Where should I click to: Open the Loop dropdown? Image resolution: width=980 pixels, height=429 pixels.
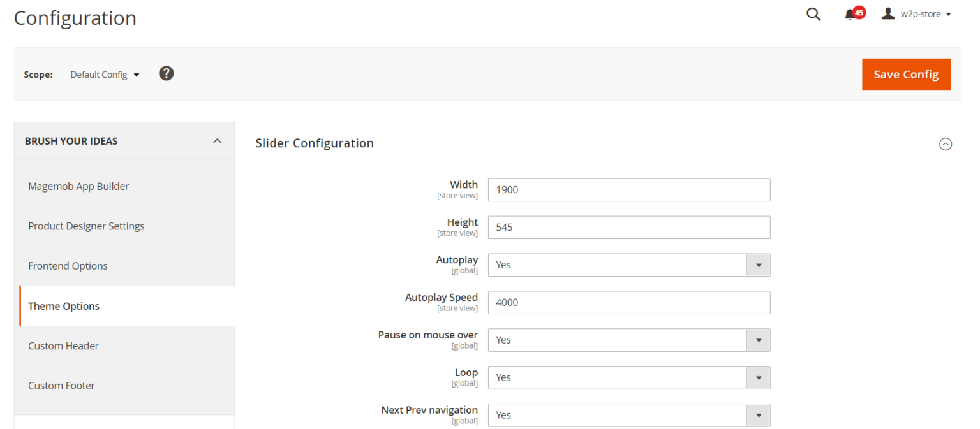(758, 377)
